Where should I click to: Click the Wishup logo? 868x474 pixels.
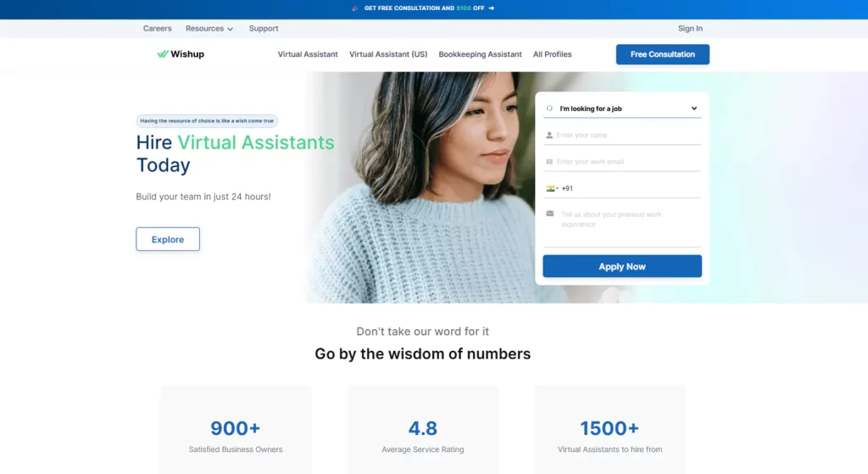coord(181,53)
